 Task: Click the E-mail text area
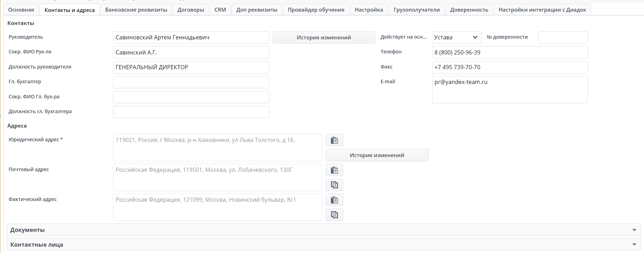coord(510,90)
